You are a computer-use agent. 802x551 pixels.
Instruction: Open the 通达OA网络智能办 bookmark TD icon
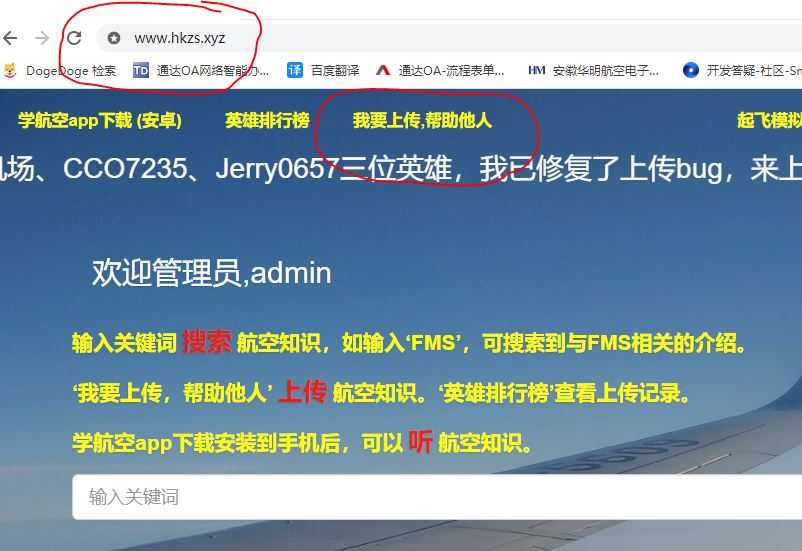(x=141, y=70)
